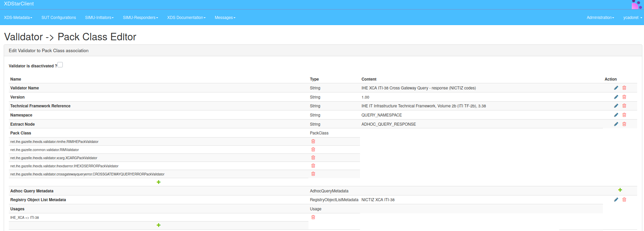Open SUT Configurations page

click(59, 18)
